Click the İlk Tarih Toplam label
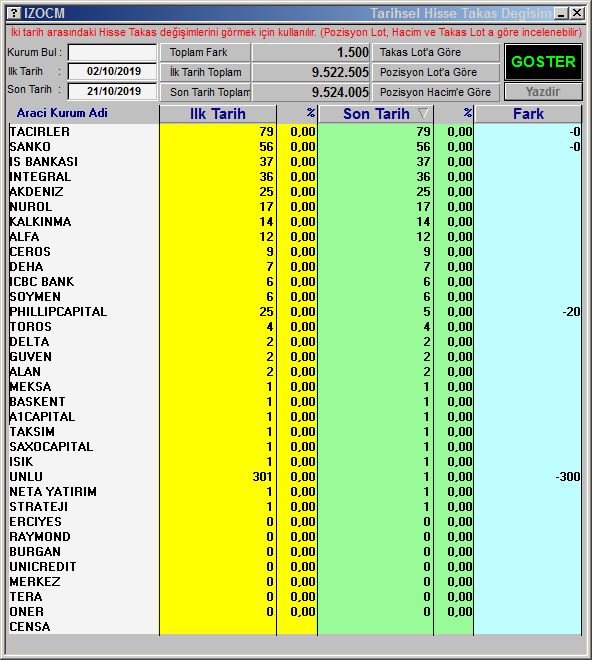The height and width of the screenshot is (660, 592). (205, 72)
